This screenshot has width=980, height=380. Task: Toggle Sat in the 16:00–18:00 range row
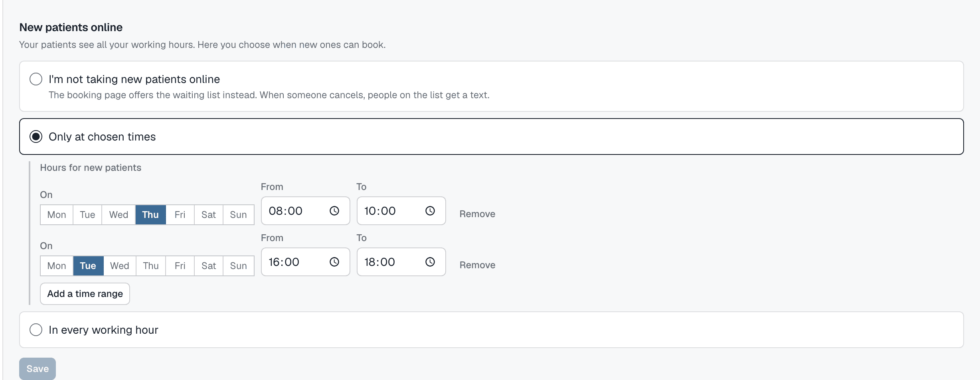(209, 266)
